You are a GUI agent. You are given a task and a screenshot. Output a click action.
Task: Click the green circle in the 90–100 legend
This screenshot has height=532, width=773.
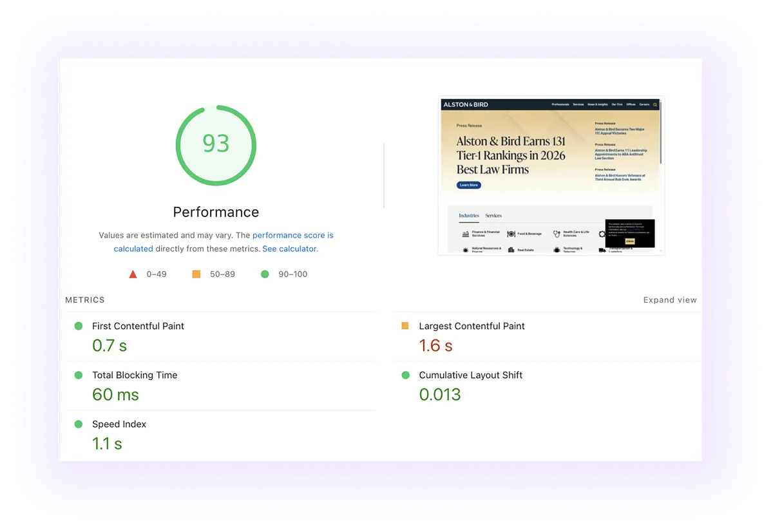(264, 274)
